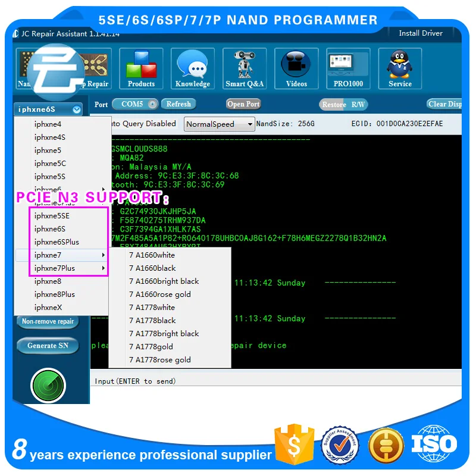Screen dimensions: 476x476
Task: Choose 7 A1778bright black submenu item
Action: (170, 333)
